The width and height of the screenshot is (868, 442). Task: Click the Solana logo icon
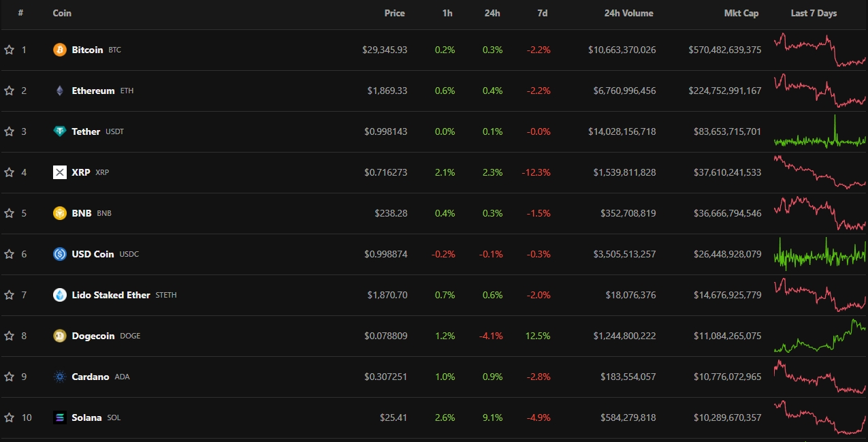pos(60,417)
